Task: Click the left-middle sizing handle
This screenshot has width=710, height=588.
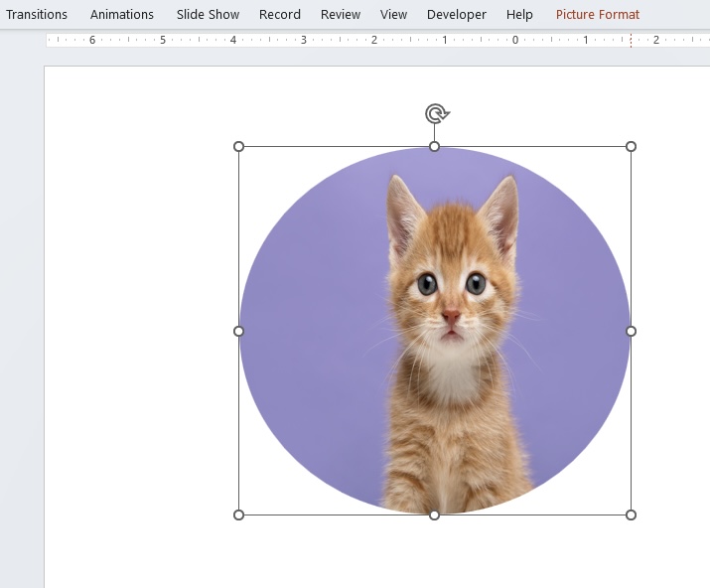Action: point(238,331)
